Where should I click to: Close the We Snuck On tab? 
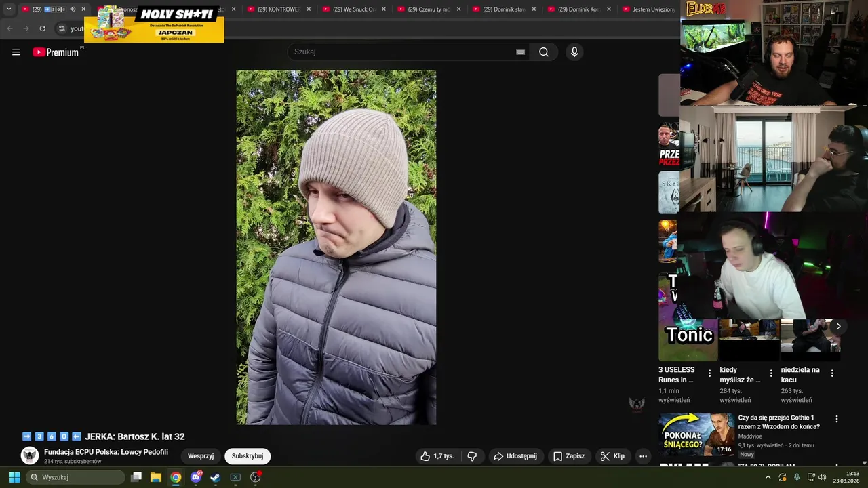384,9
